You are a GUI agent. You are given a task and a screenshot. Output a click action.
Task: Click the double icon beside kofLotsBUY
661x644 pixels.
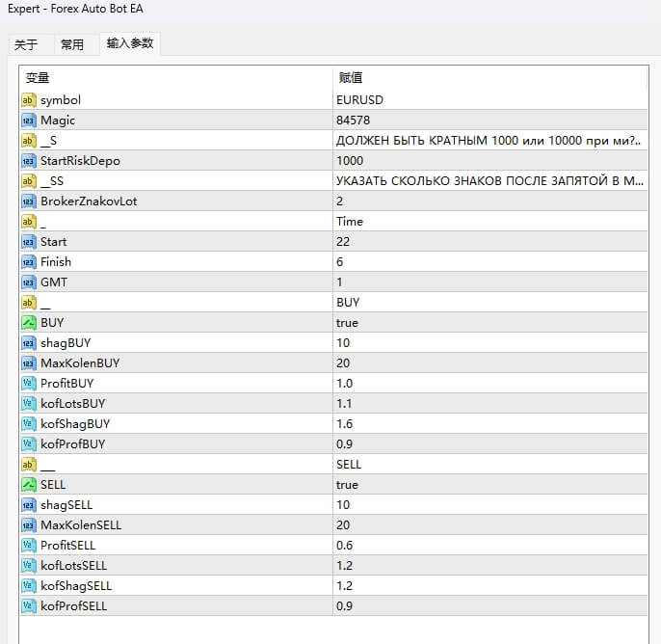pyautogui.click(x=28, y=404)
